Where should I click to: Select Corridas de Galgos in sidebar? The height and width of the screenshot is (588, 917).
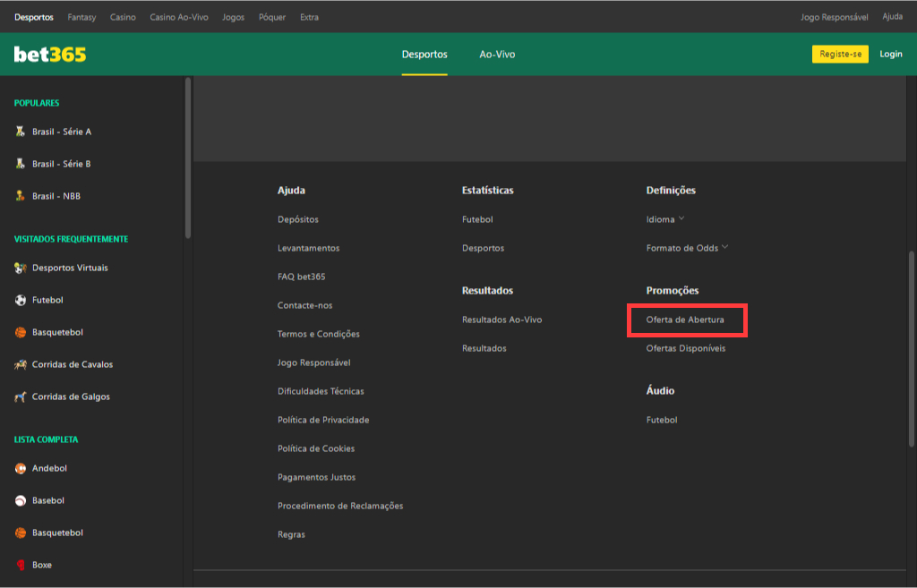click(71, 396)
